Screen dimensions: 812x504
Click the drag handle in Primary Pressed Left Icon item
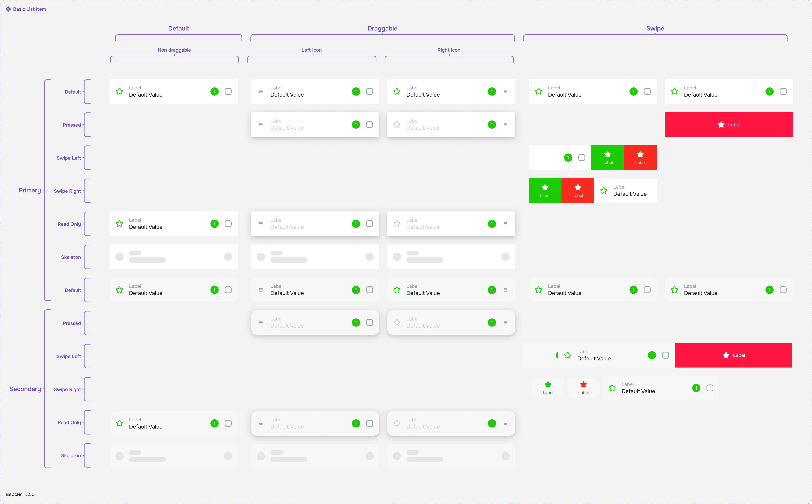click(261, 124)
